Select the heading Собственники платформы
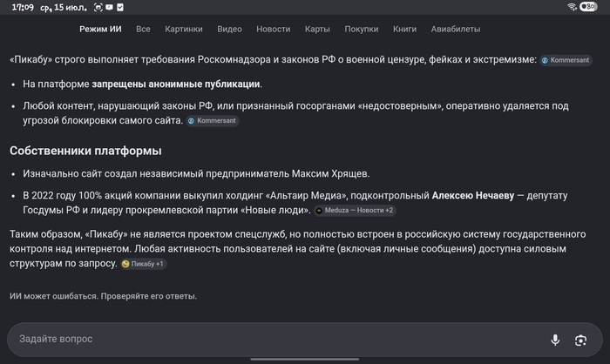The image size is (610, 364). click(x=85, y=151)
